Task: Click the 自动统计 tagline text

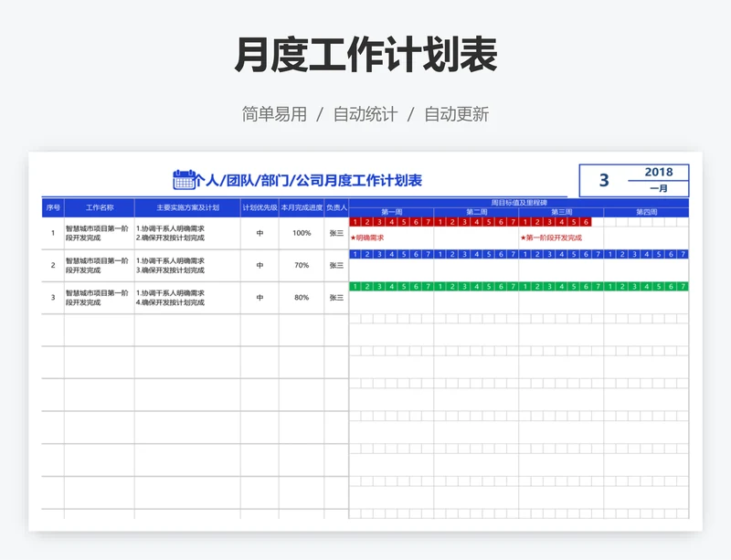Action: coord(365,114)
